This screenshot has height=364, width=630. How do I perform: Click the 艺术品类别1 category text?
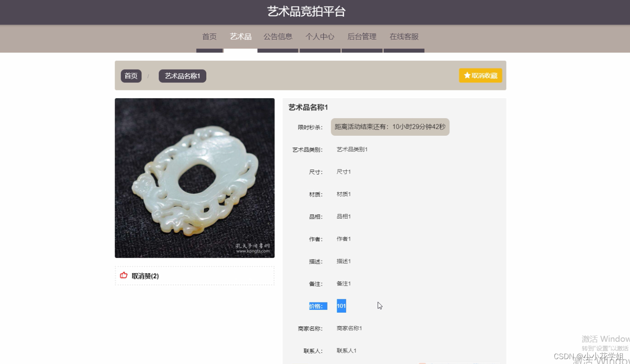(x=351, y=149)
